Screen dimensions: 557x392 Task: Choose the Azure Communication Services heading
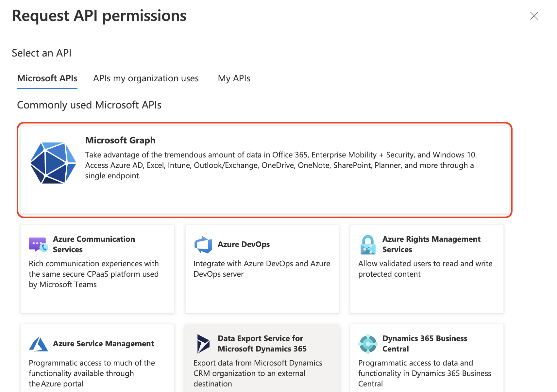(x=94, y=244)
